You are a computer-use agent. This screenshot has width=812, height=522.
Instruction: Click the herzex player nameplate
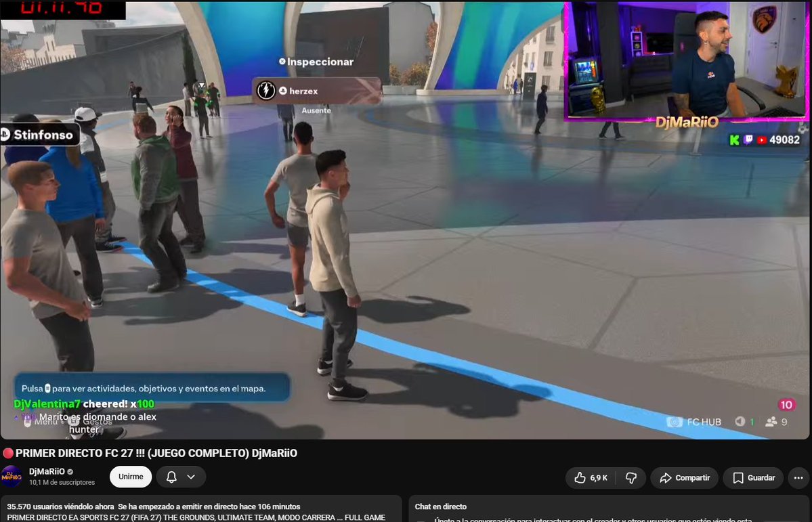point(317,91)
